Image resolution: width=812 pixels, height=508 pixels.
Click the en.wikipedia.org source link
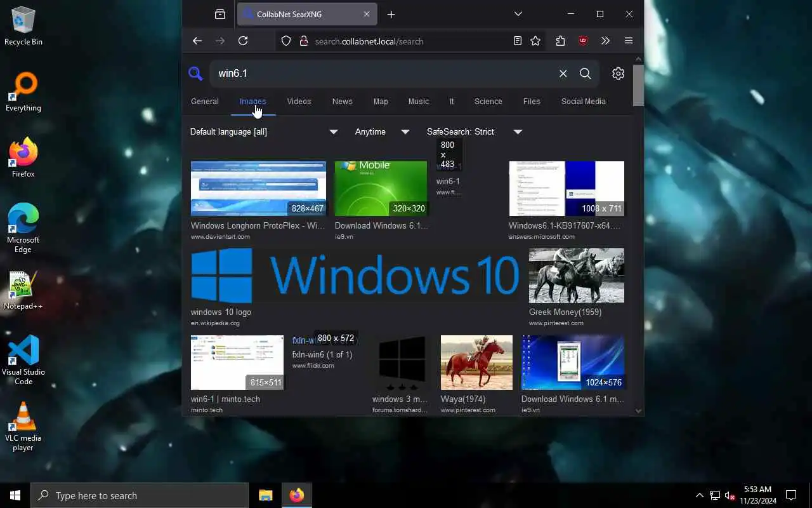coord(215,323)
